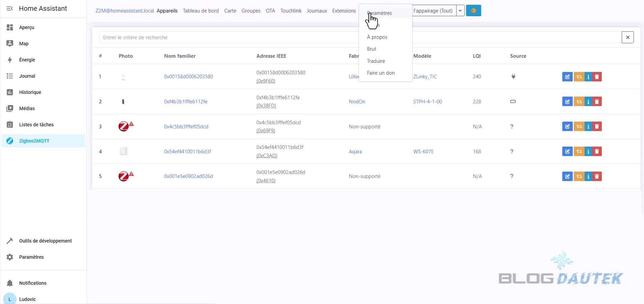Click the orange reconfigure icon for Aqara WS-K07E
Viewport: 644px width, 304px height.
(579, 152)
